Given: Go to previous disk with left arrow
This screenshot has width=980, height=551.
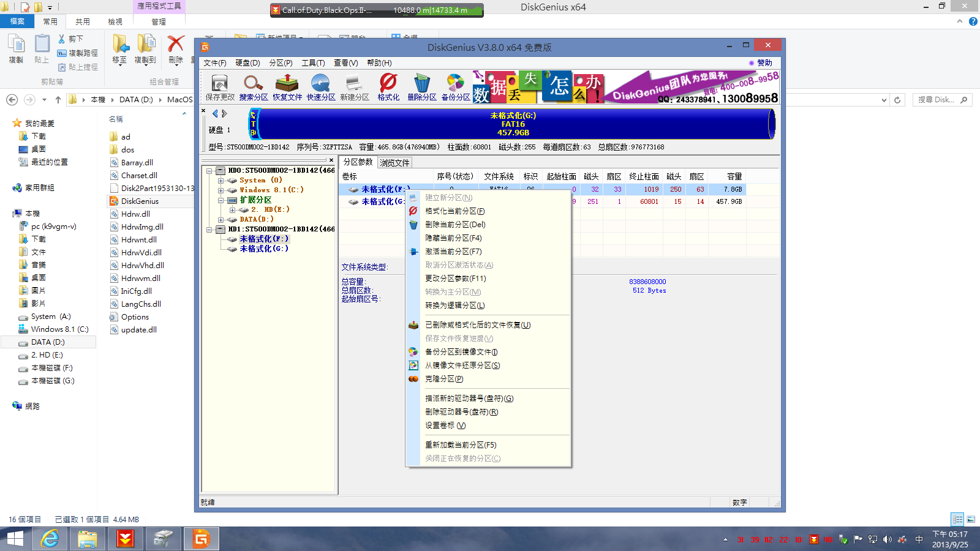Looking at the screenshot, I should pos(215,113).
